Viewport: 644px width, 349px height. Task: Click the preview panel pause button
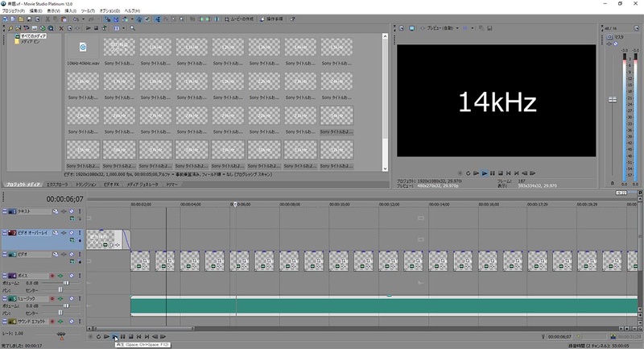492,173
